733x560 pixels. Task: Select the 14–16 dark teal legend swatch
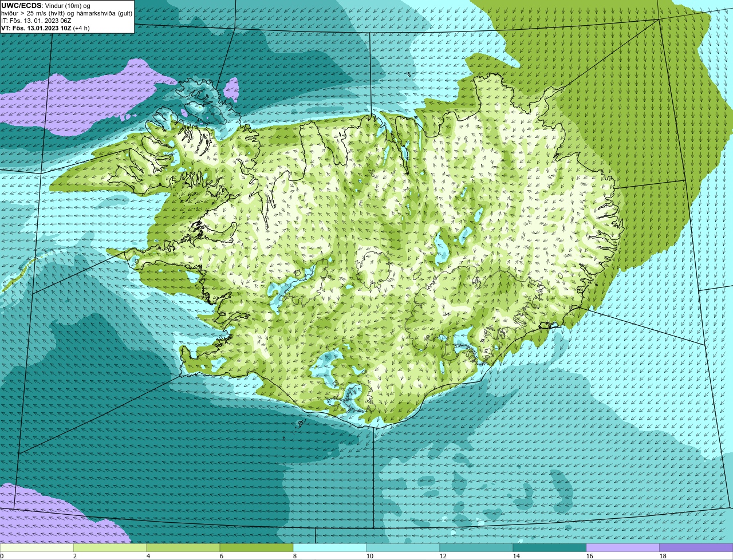tap(550, 548)
